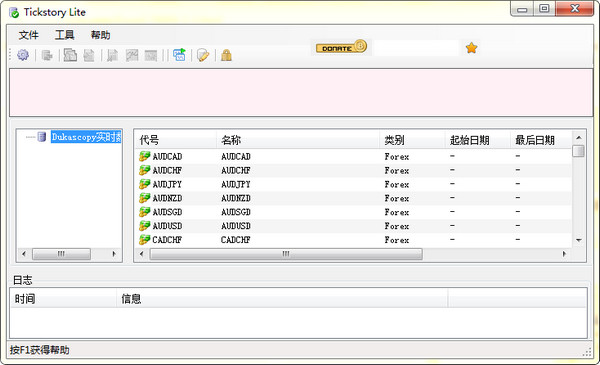The image size is (600, 365).
Task: Open the 帮助 menu
Action: [x=100, y=35]
